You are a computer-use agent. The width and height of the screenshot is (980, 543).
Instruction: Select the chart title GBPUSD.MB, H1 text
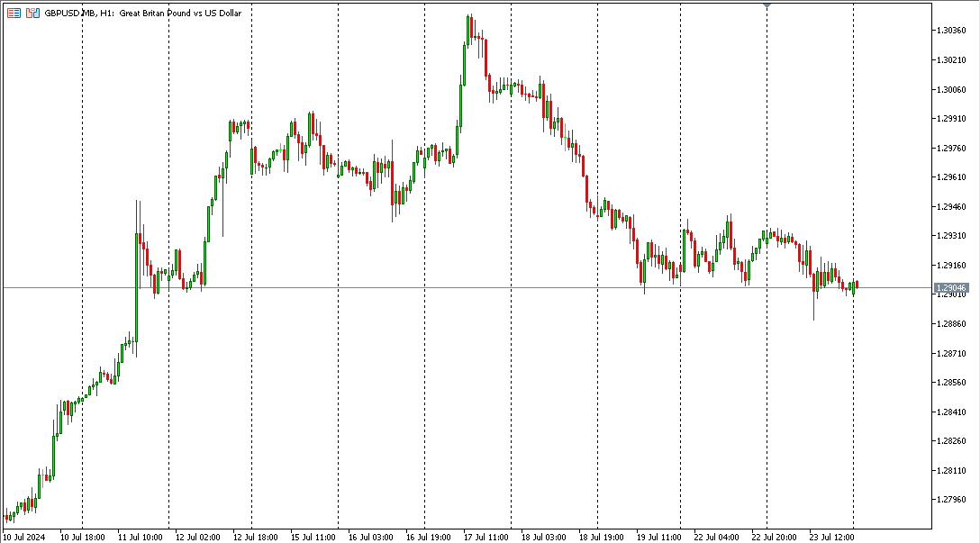click(x=79, y=13)
